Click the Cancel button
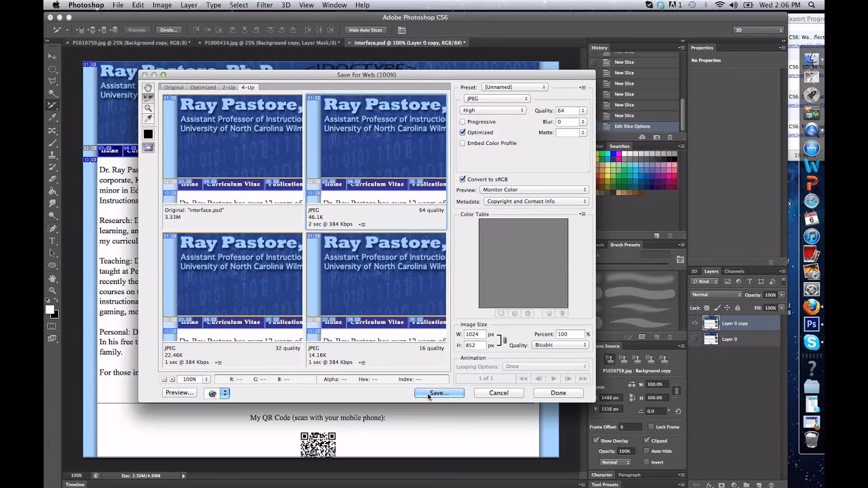Image resolution: width=868 pixels, height=488 pixels. pos(498,392)
